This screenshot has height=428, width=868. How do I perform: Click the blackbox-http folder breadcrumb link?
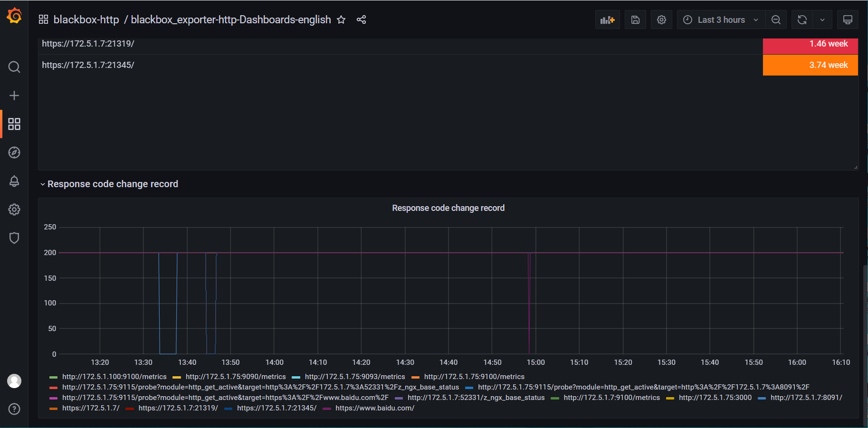coord(86,20)
